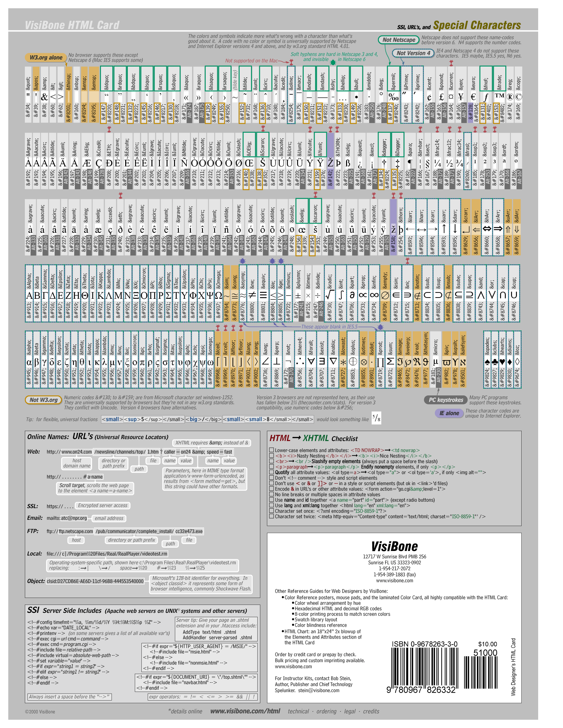
Task: Click the 'credits' footer link
Action: coord(371,711)
